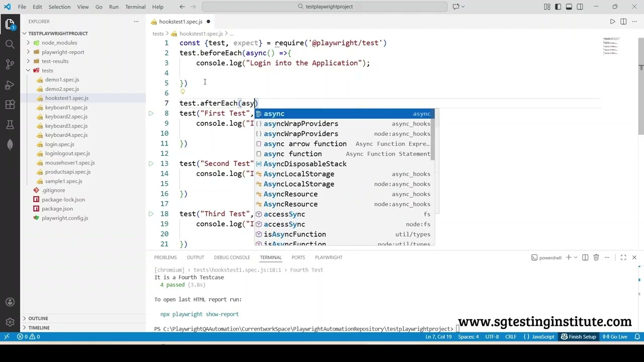Open the Testing flask view
This screenshot has height=362, width=644.
pos(10,125)
